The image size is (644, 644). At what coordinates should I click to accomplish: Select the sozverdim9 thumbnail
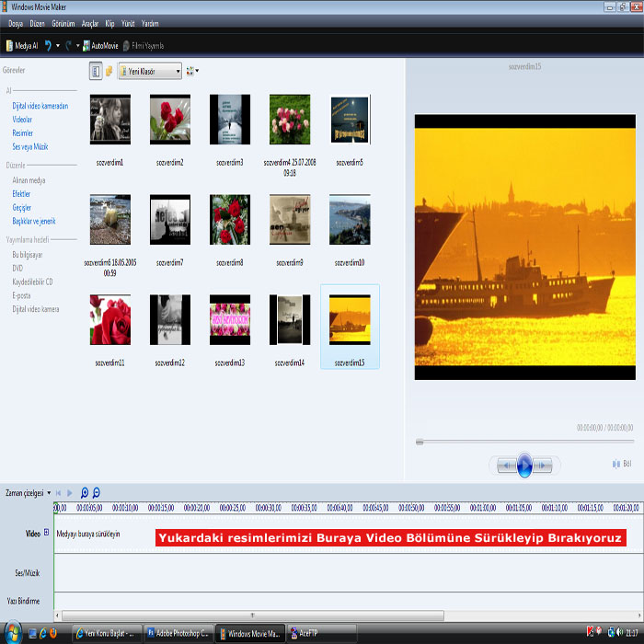[290, 219]
